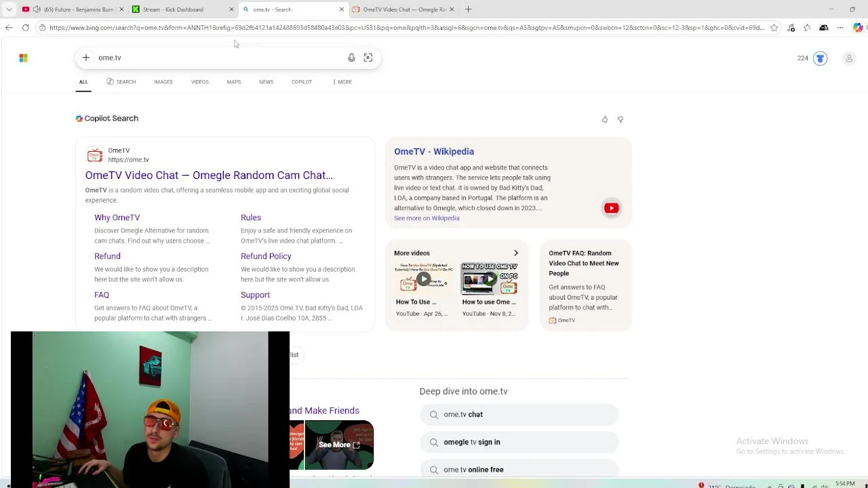Screen dimensions: 868x488
Task: Close the OmeTV Video Chat tab
Action: 452,9
